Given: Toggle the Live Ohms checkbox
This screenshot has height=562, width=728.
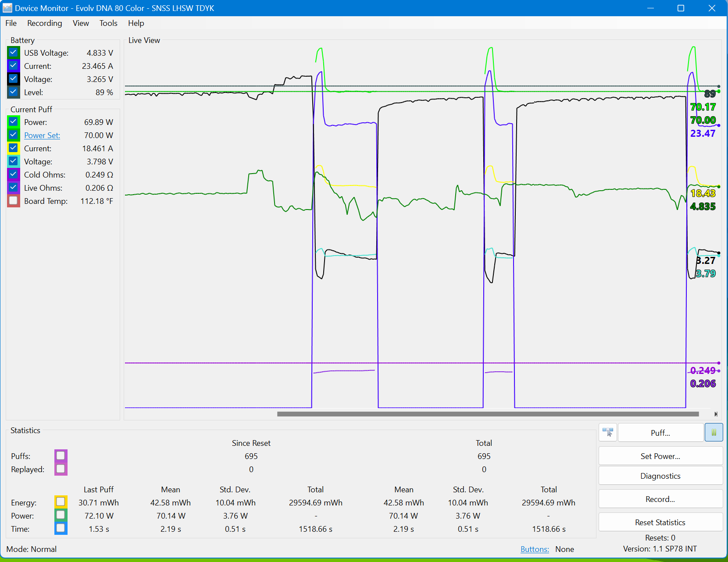Looking at the screenshot, I should 14,188.
